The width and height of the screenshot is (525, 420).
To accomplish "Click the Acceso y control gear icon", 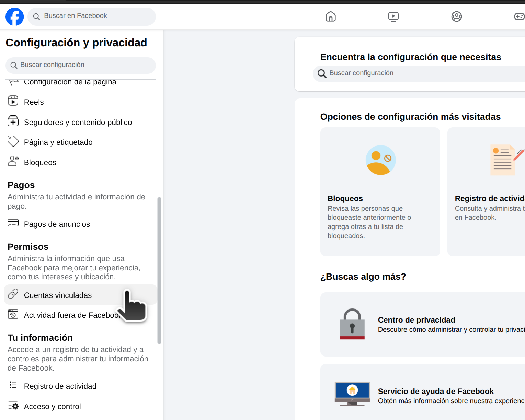I will 13,406.
